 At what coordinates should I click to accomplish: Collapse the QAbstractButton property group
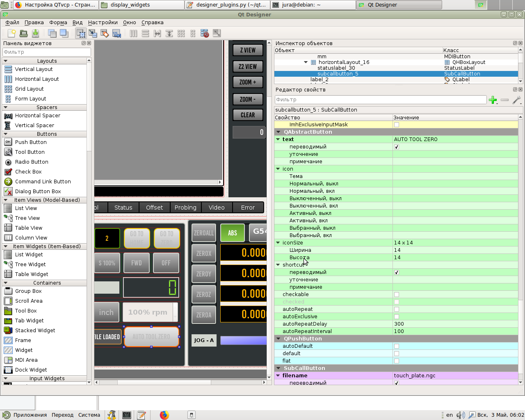(x=278, y=132)
